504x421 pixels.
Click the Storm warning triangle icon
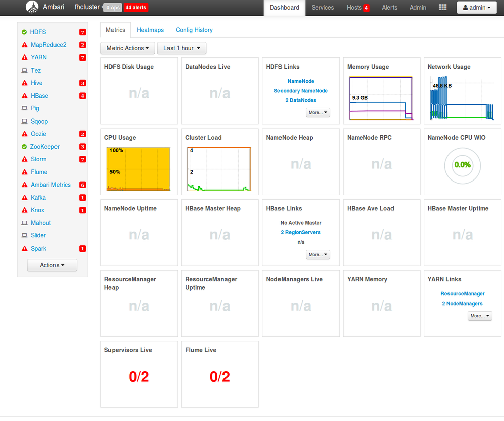pyautogui.click(x=24, y=159)
